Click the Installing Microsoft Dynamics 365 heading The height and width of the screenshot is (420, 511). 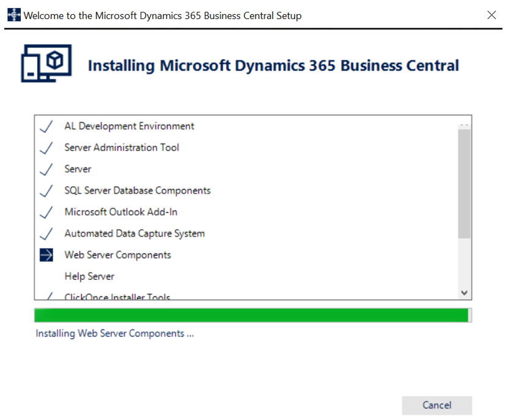click(x=273, y=65)
